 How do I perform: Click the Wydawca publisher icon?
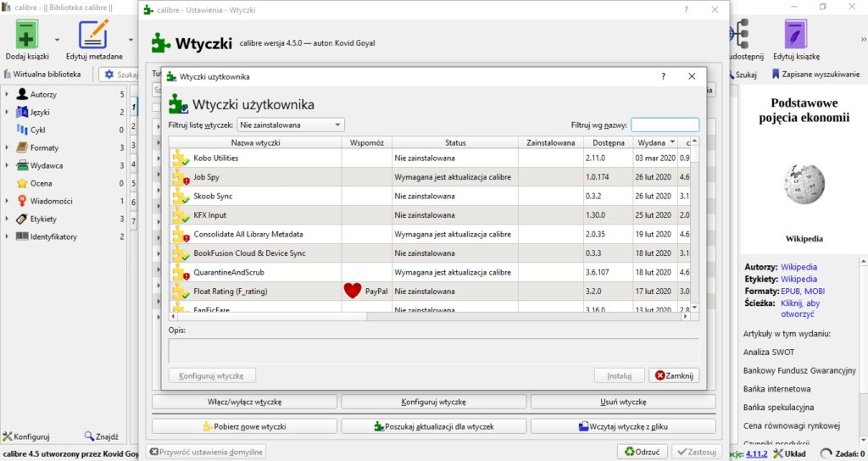[22, 165]
